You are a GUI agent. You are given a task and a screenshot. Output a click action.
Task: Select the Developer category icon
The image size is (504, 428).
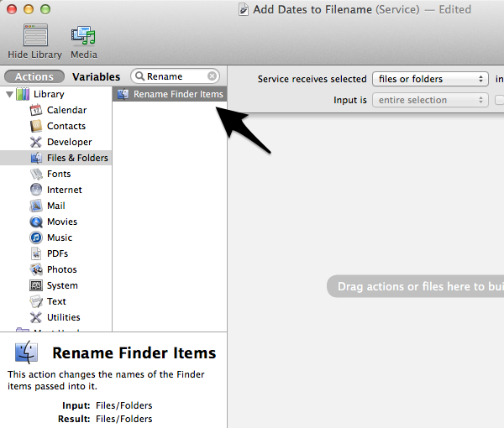[36, 142]
